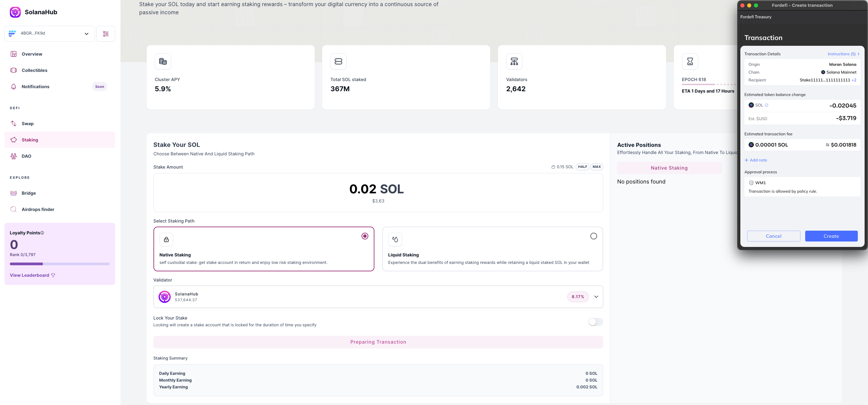
Task: Click the Native Staking lock icon
Action: pyautogui.click(x=166, y=239)
